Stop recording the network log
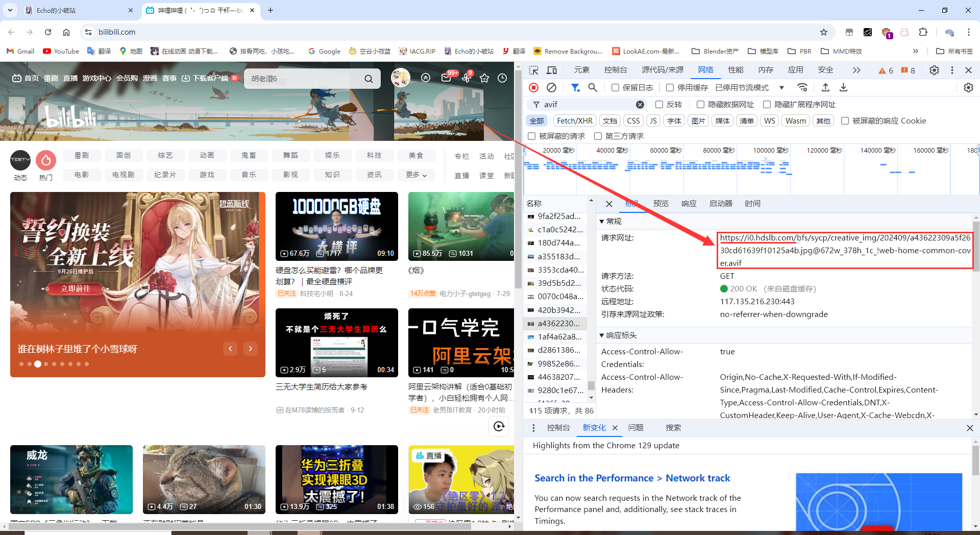 (x=534, y=87)
